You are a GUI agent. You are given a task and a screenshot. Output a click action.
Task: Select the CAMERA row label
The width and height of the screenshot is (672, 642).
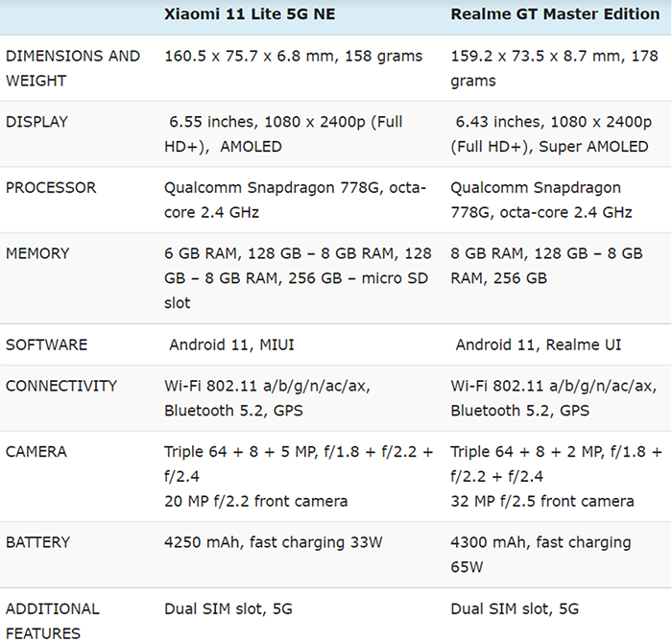pyautogui.click(x=35, y=451)
